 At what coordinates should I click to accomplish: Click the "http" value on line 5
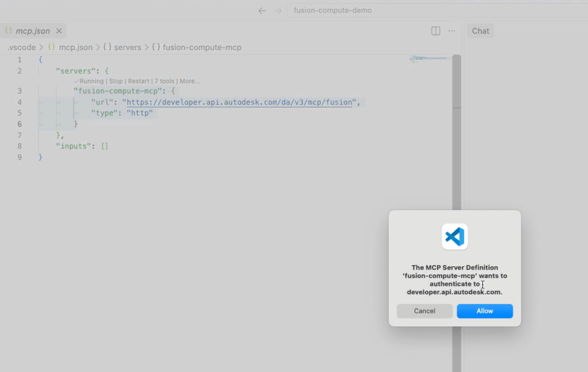point(140,113)
